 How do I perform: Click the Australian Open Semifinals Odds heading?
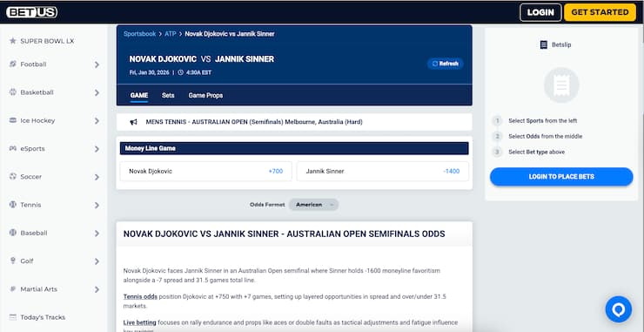[x=285, y=234]
